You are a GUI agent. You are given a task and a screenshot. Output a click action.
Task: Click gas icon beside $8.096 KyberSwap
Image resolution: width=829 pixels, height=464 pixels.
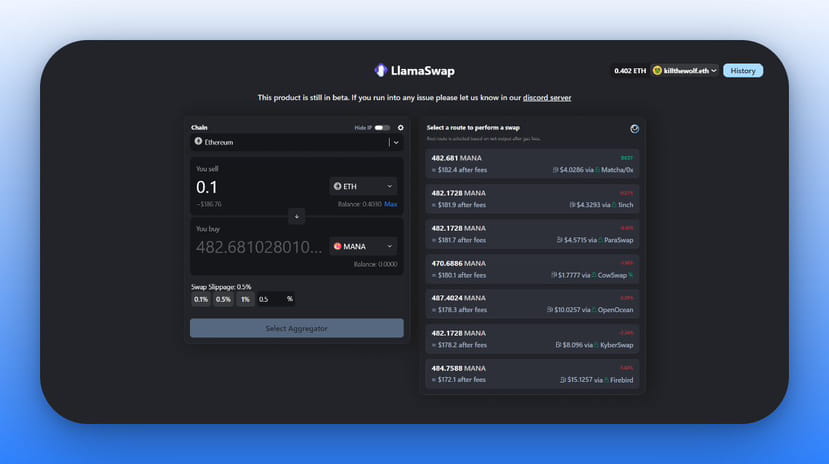pos(558,345)
